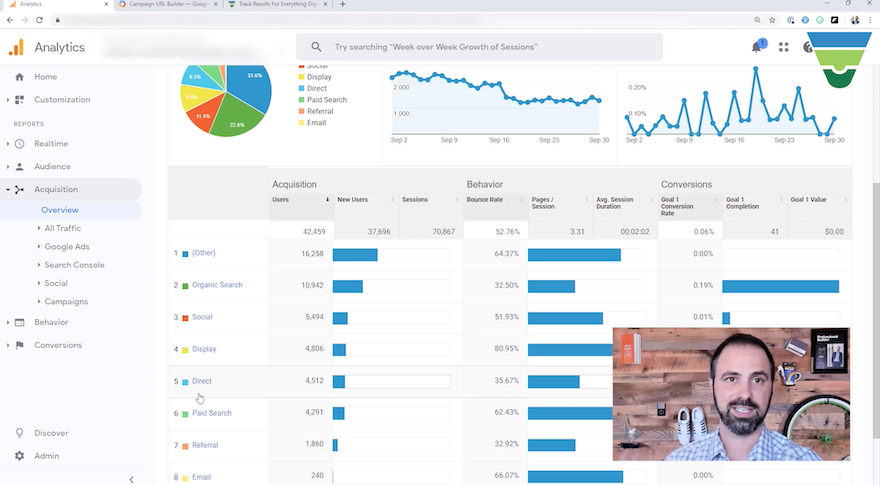
Task: Open the Paid Search channel link
Action: [x=212, y=413]
